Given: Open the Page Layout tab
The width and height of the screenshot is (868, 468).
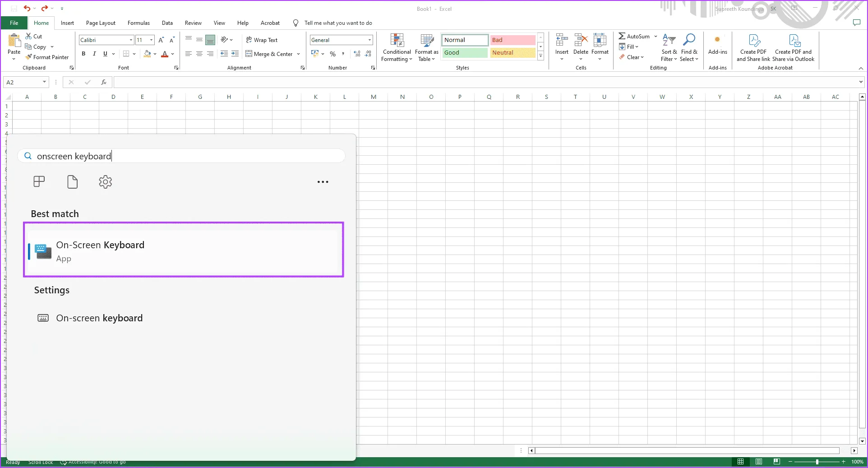Looking at the screenshot, I should click(101, 23).
